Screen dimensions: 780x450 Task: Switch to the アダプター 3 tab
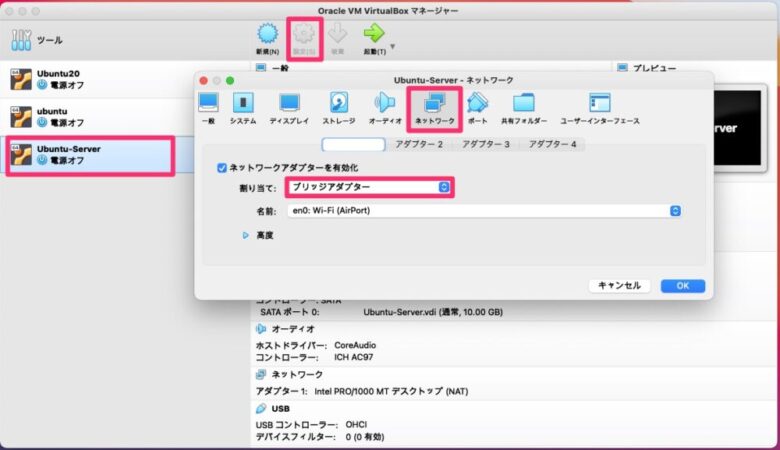[x=486, y=144]
